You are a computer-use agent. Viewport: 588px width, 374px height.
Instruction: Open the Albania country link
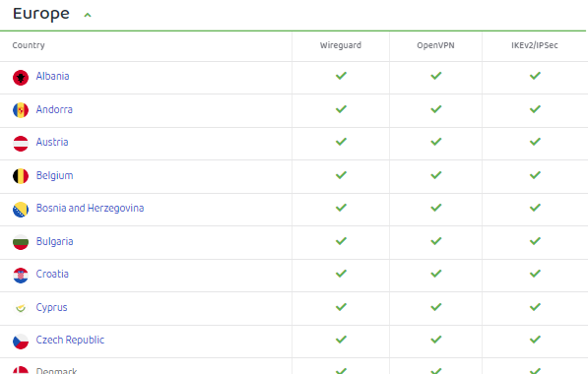click(x=52, y=76)
